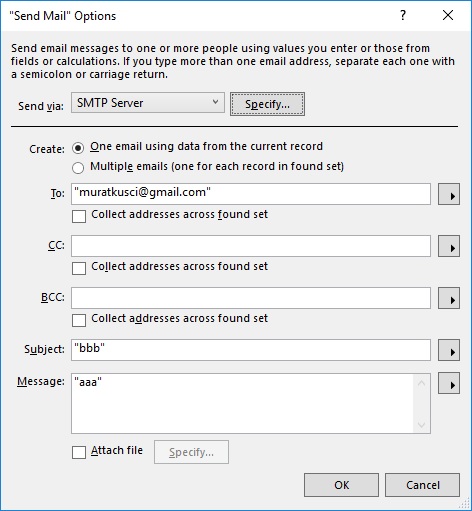Click the Message scrollbar down arrow
This screenshot has width=472, height=511.
tap(421, 425)
